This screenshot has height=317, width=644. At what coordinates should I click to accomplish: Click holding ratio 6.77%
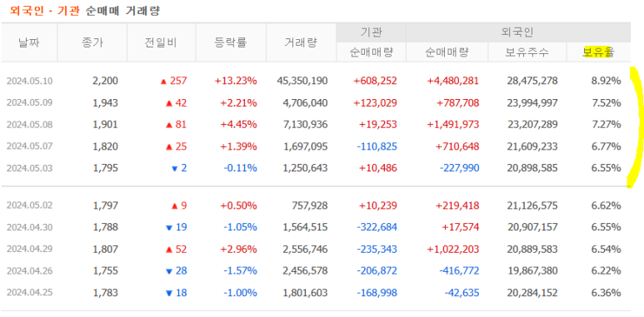pos(606,146)
